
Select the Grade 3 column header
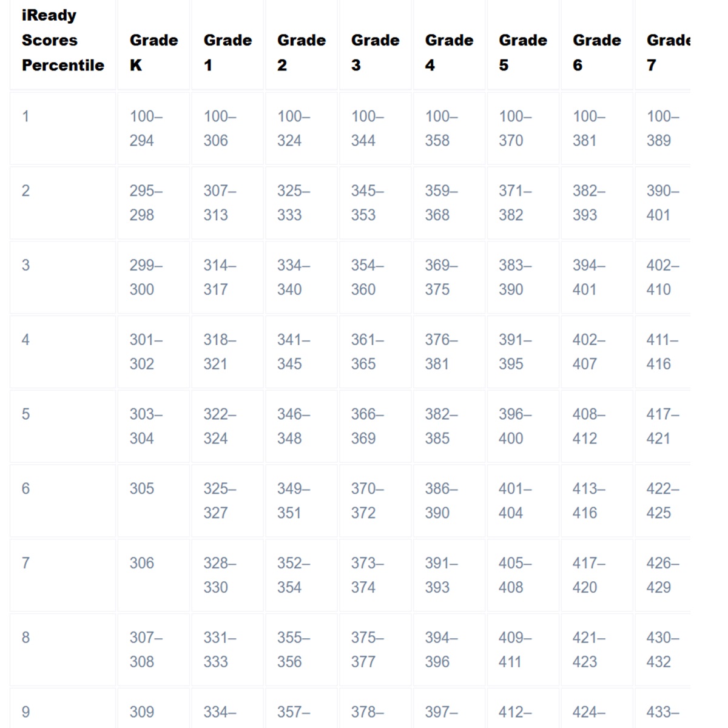coord(375,53)
